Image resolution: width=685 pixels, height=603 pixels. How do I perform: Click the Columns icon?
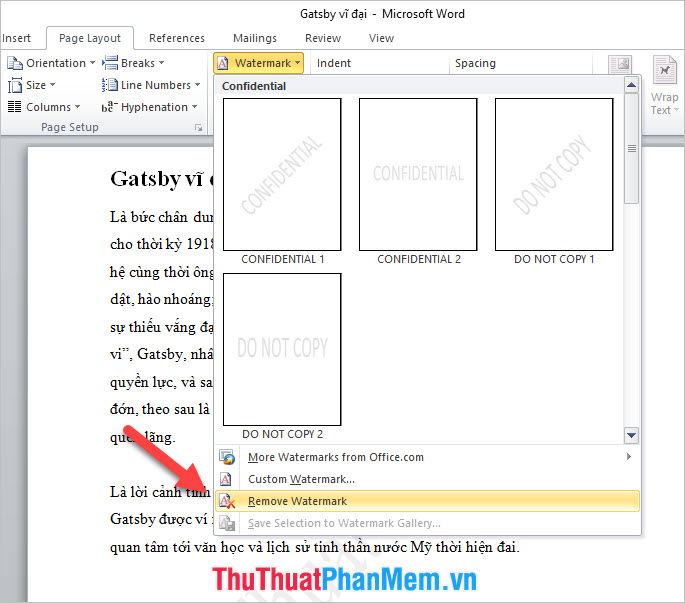14,107
